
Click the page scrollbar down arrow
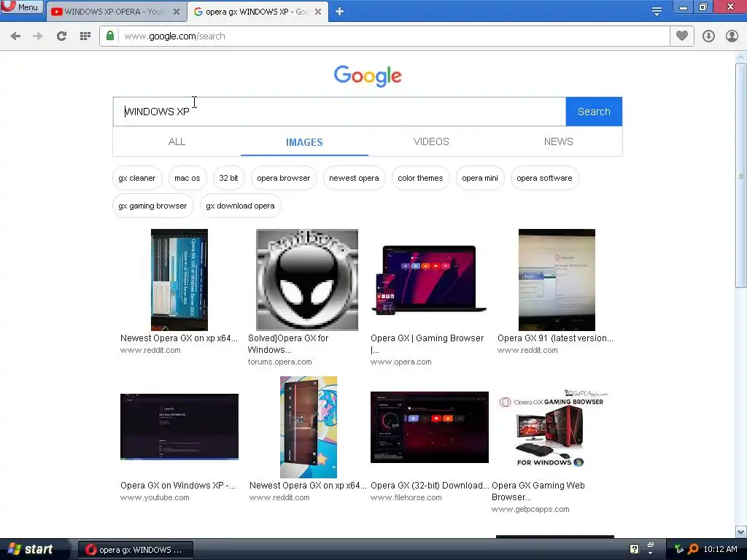pos(741,532)
